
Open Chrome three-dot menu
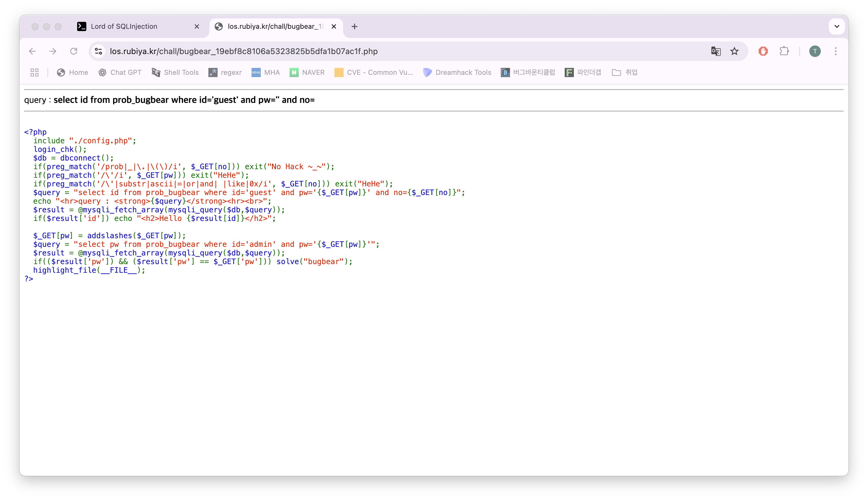pyautogui.click(x=836, y=51)
